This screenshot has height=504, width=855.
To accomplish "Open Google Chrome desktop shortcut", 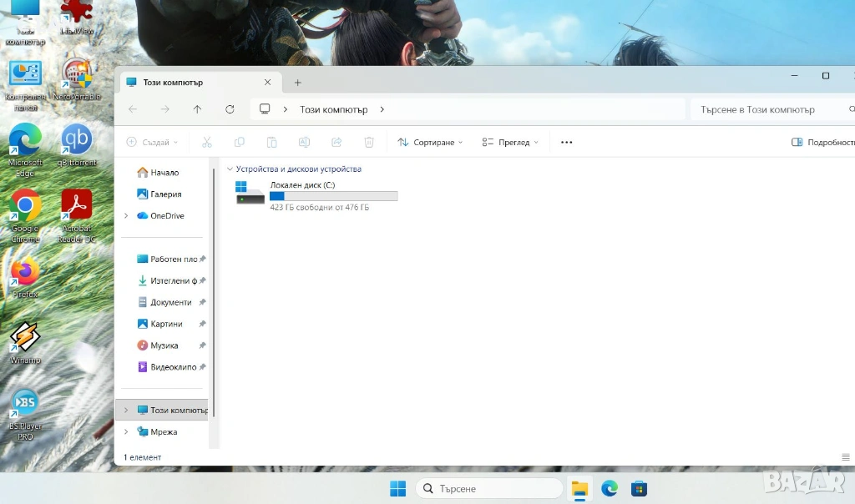I will click(x=25, y=205).
